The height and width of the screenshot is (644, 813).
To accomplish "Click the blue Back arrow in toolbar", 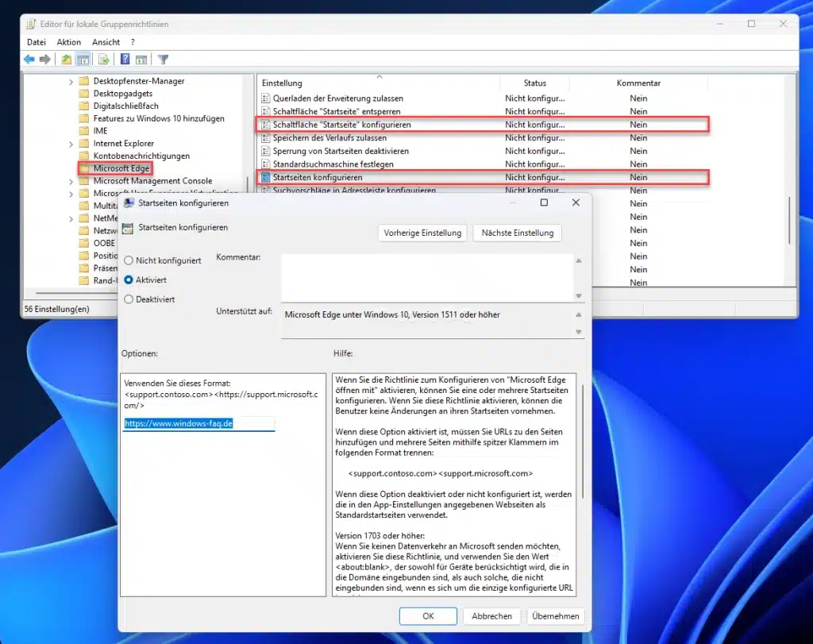I will pyautogui.click(x=29, y=60).
